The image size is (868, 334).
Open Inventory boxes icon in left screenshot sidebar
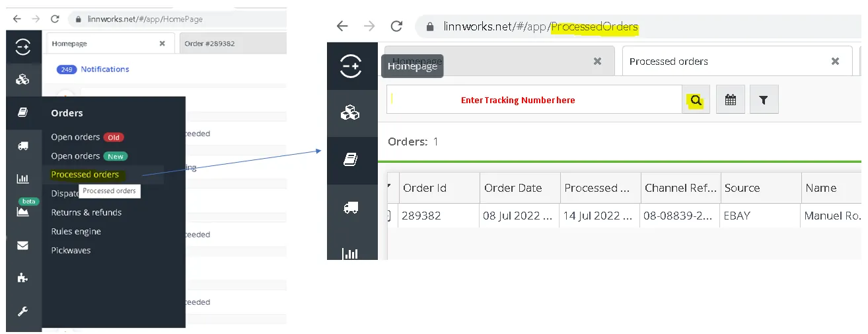point(23,80)
